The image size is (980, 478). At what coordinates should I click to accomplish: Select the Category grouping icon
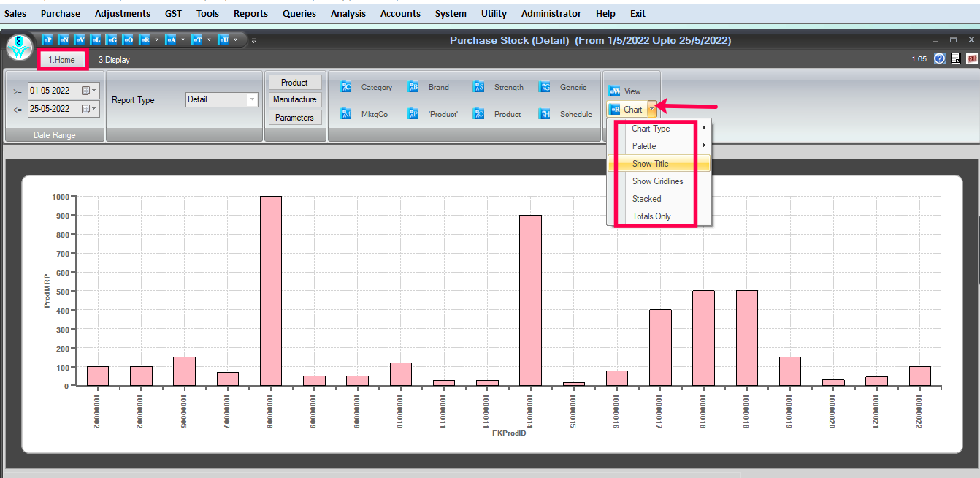tap(345, 86)
